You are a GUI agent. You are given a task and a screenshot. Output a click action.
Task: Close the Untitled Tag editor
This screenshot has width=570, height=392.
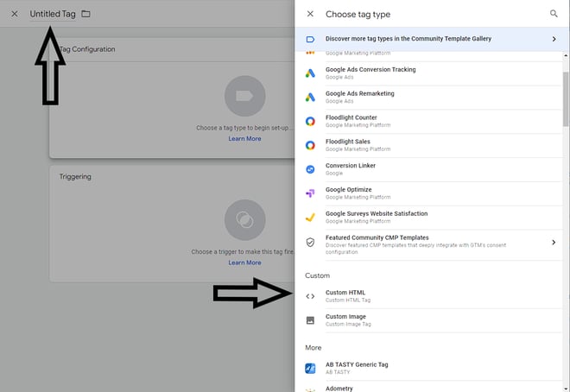click(x=14, y=14)
